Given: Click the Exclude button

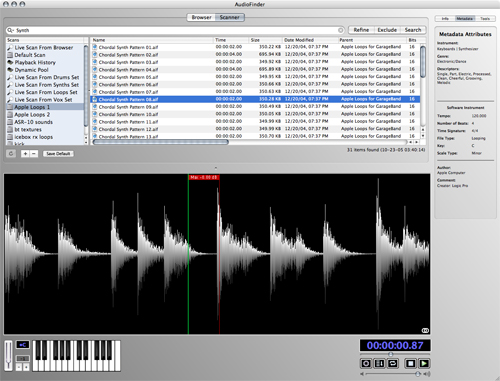Looking at the screenshot, I should point(387,30).
